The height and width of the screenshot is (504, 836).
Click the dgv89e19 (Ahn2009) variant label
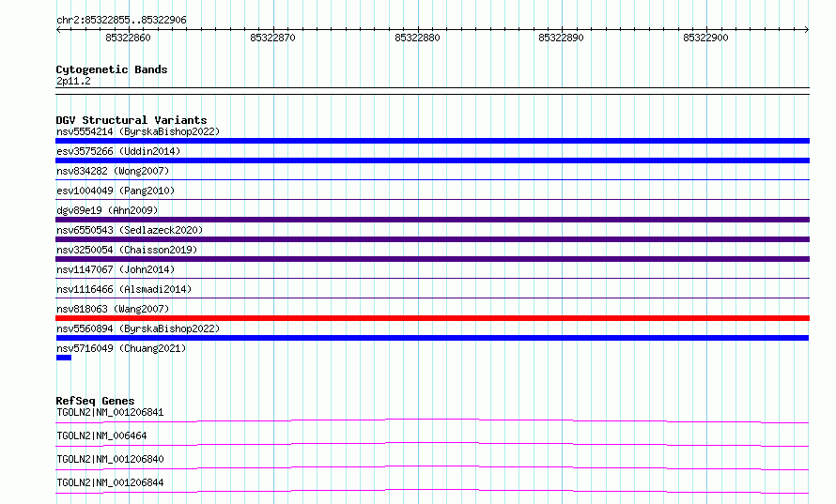[107, 210]
